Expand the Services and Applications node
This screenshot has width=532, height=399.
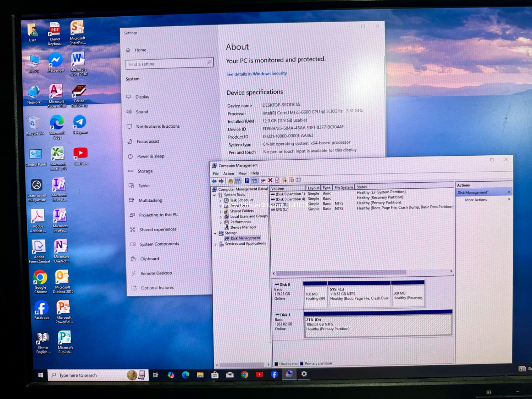pos(215,244)
